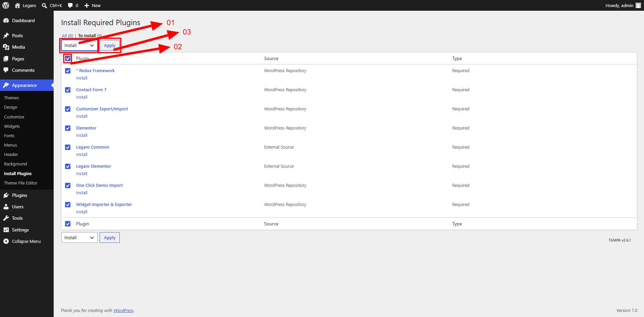
Task: Click the WordPress logo icon
Action: pyautogui.click(x=6, y=5)
